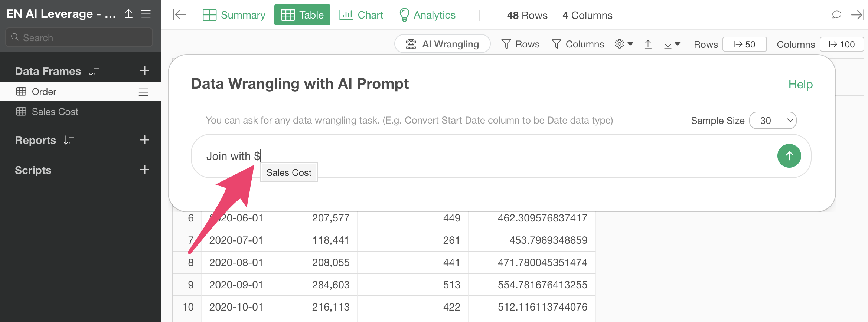Screen dimensions: 868x322
Task: Select cell 284,603
Action: click(x=321, y=285)
